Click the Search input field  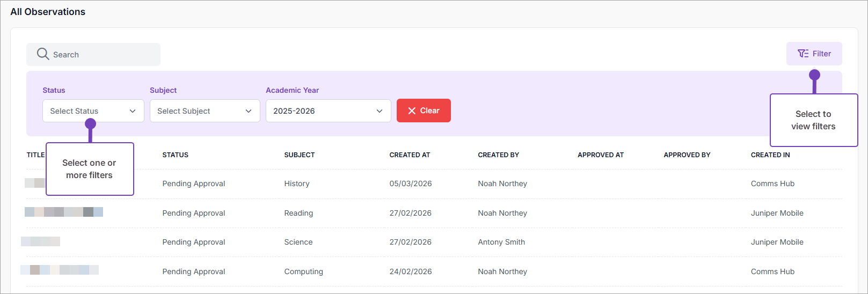click(x=102, y=55)
